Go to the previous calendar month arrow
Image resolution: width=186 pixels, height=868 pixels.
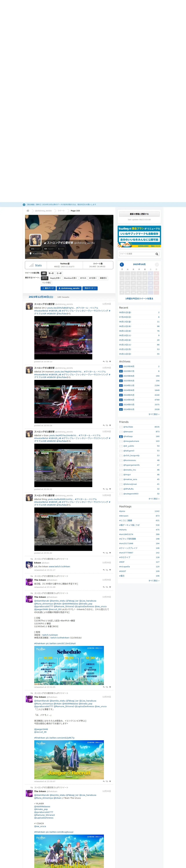(122, 264)
